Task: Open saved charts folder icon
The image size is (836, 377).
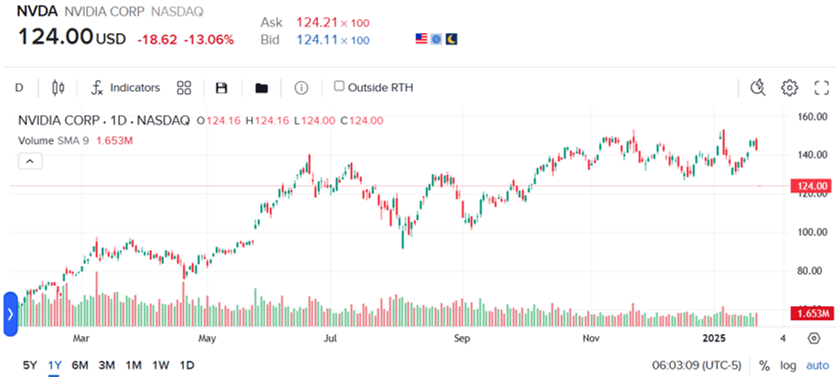Action: tap(261, 88)
